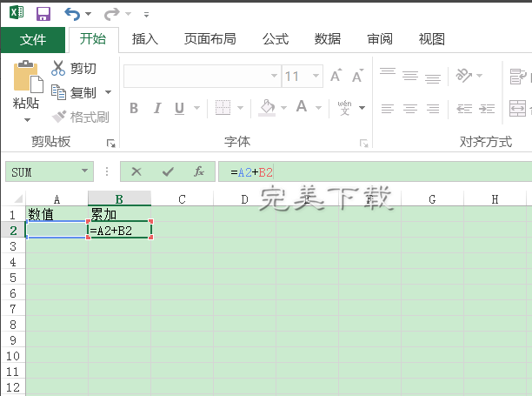Click 剪切 scissors button
Screen dimensions: 532x396
click(74, 68)
